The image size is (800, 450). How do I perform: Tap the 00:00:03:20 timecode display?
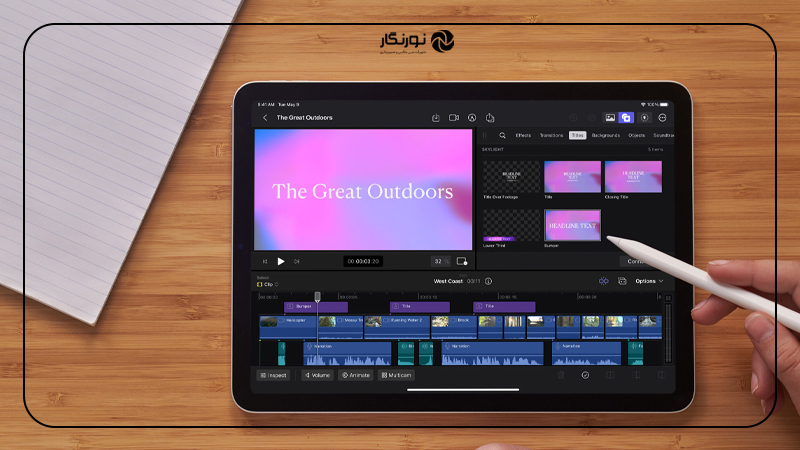point(363,261)
